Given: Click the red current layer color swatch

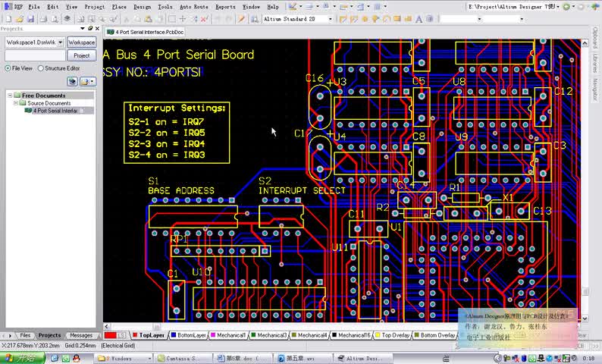Looking at the screenshot, I should tap(110, 335).
